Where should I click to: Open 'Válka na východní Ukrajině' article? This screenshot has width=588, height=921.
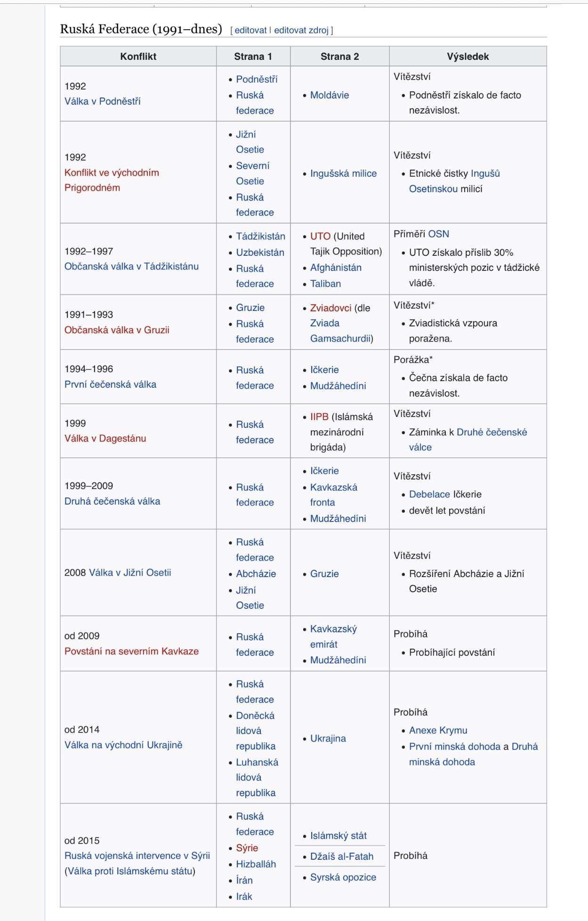pyautogui.click(x=123, y=745)
